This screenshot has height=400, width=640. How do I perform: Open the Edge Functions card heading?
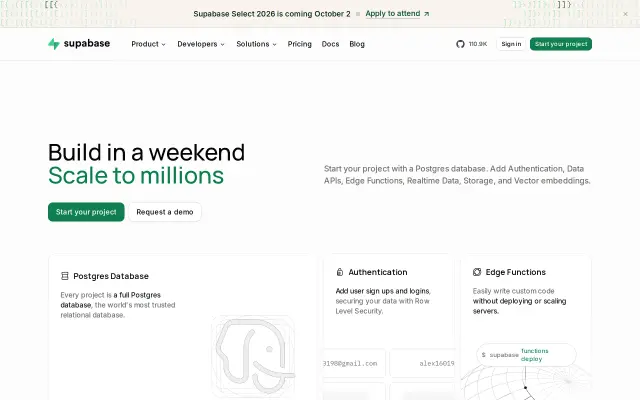[x=516, y=272]
